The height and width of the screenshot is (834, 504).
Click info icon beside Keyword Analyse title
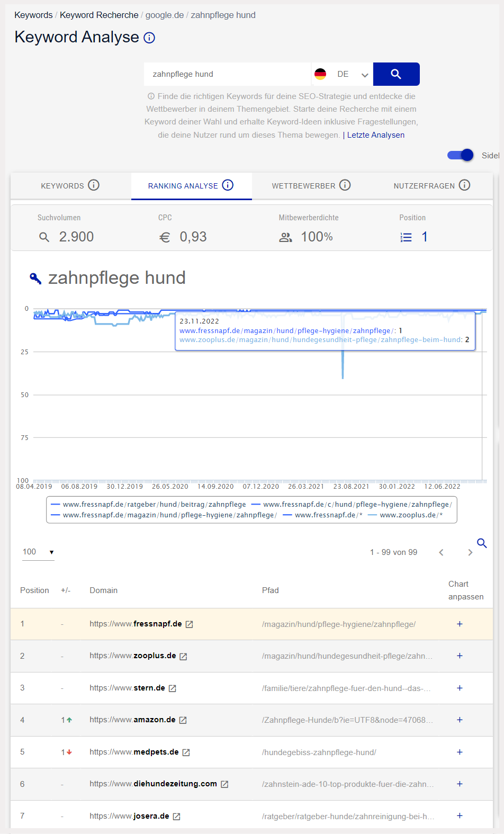click(x=149, y=38)
